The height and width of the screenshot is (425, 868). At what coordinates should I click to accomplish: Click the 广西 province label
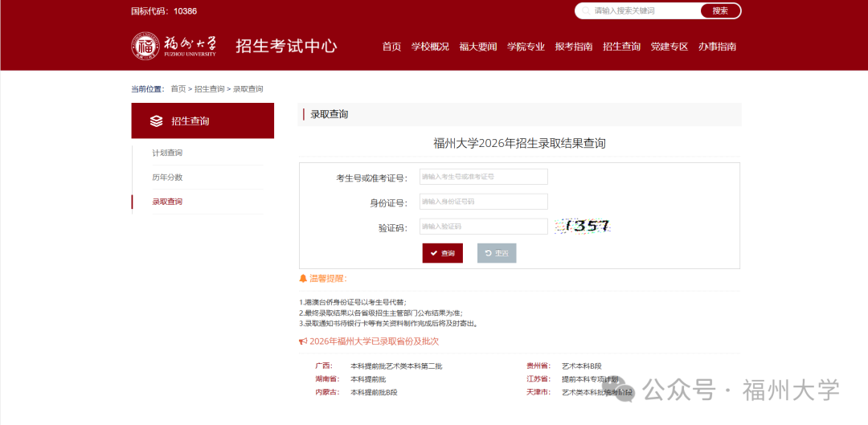[x=323, y=366]
